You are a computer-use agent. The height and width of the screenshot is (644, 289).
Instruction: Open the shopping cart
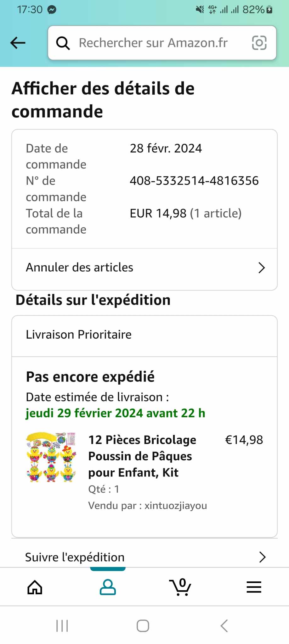[x=180, y=587]
